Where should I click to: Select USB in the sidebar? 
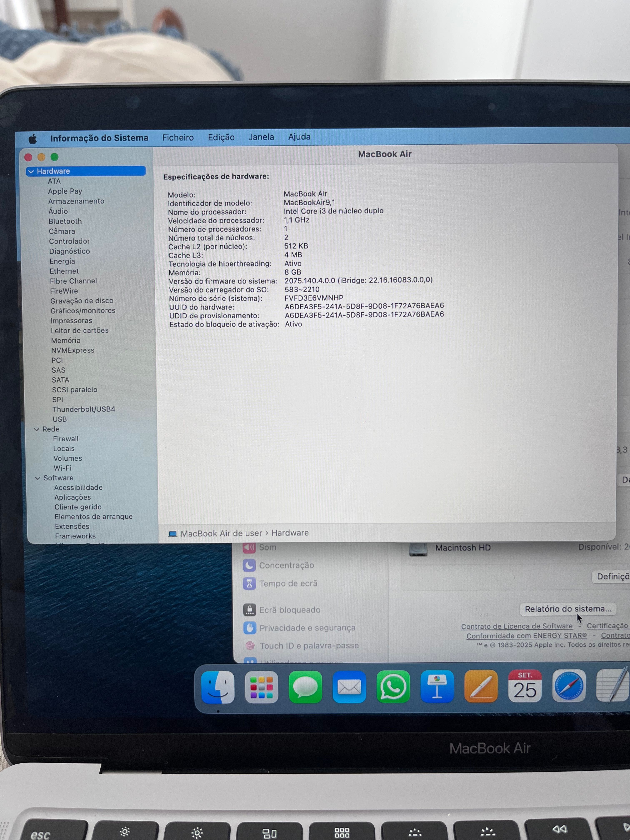coord(60,419)
